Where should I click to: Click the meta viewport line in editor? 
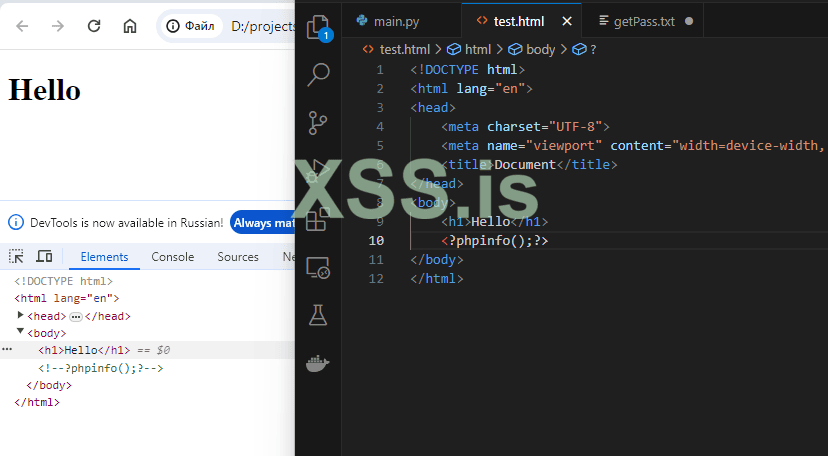(634, 146)
